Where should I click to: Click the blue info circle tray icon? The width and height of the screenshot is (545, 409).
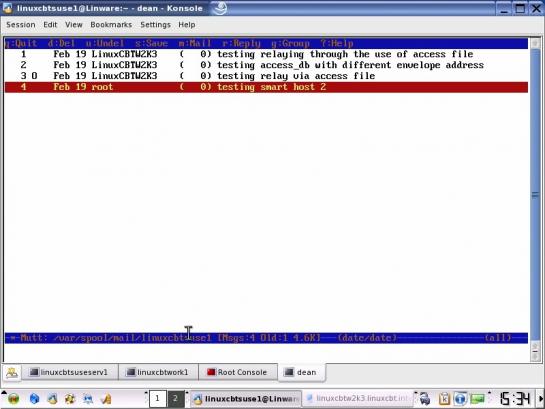(x=460, y=399)
